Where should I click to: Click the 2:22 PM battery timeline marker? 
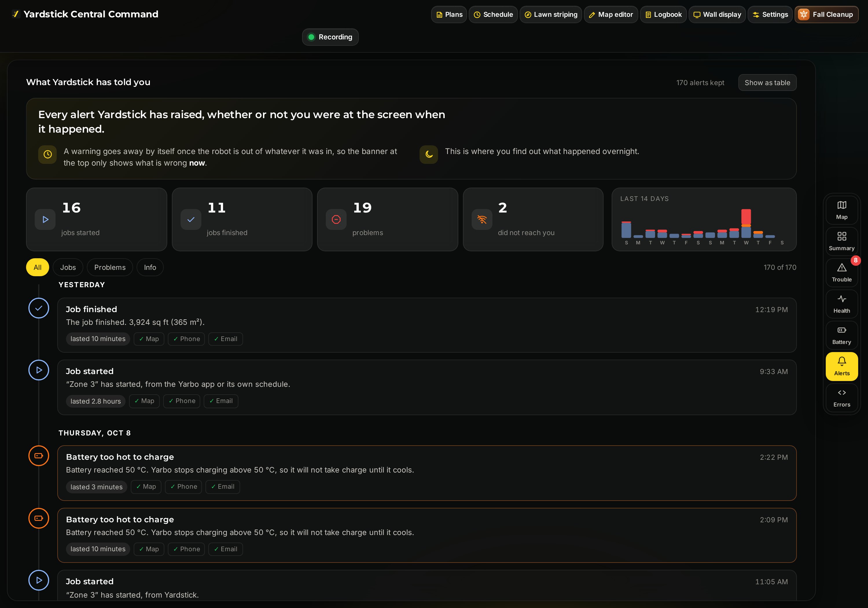[x=38, y=456]
